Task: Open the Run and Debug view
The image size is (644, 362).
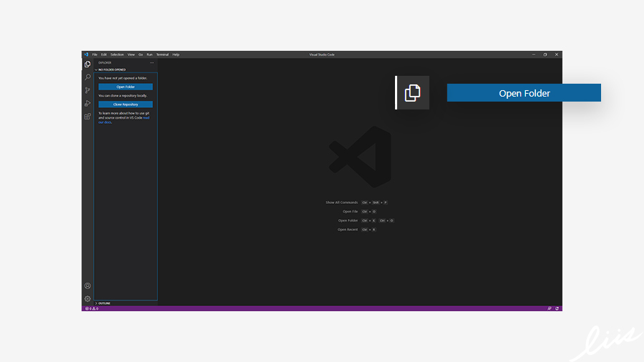Action: pyautogui.click(x=87, y=104)
